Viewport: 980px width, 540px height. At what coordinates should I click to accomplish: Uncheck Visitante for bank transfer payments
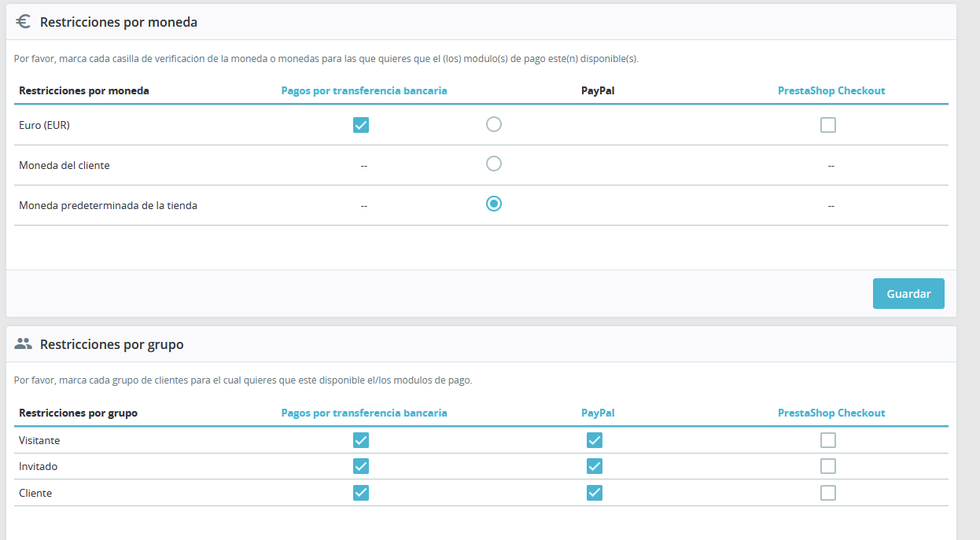click(361, 440)
